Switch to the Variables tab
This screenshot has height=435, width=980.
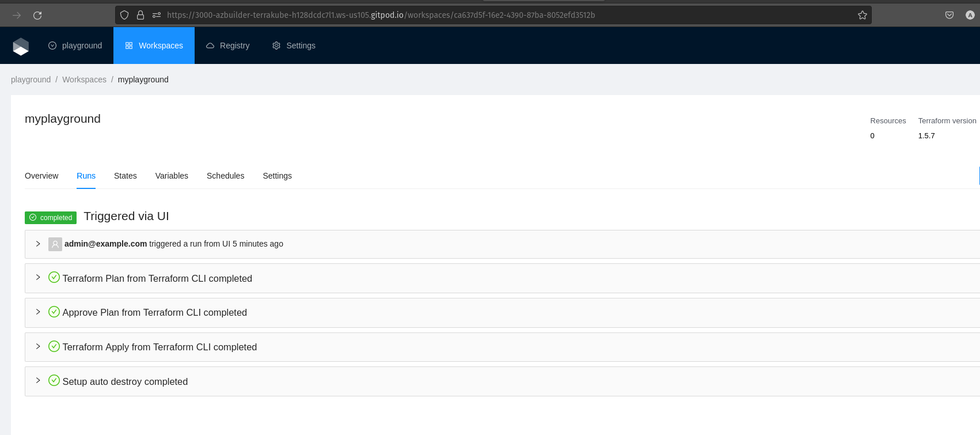pos(172,176)
